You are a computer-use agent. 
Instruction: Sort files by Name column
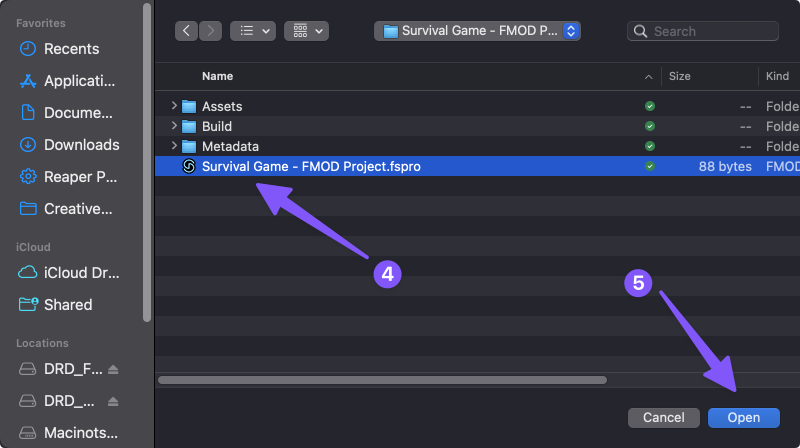click(x=218, y=76)
